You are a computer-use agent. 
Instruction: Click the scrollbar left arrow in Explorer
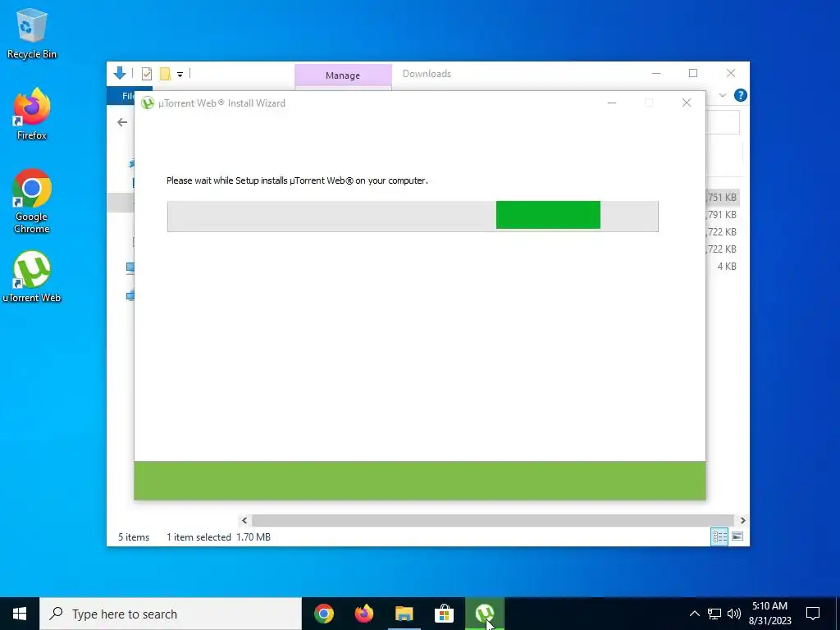[244, 520]
